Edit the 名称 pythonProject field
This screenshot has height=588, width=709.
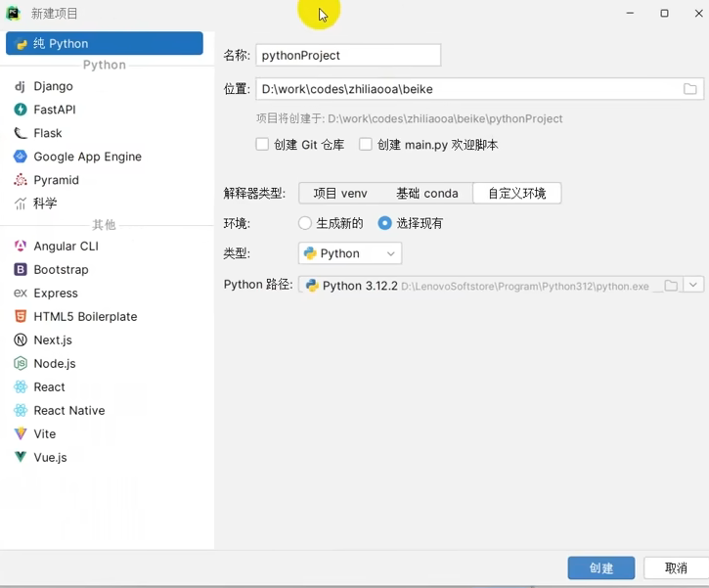tap(348, 55)
